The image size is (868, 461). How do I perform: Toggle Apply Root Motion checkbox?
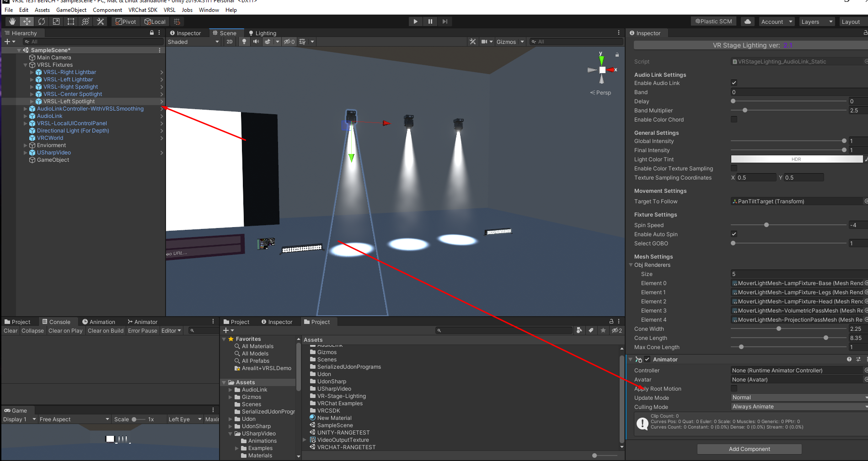(x=734, y=388)
